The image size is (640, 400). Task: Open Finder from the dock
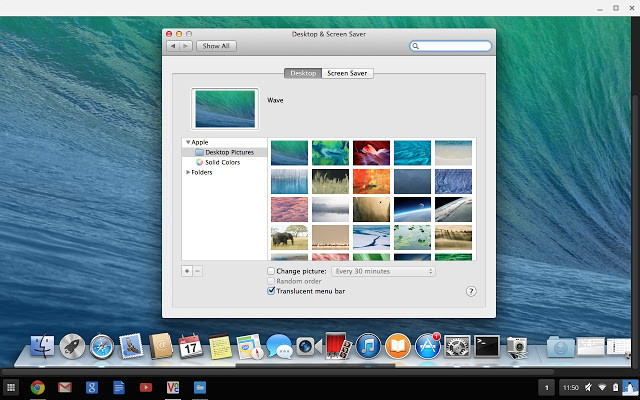tap(43, 348)
